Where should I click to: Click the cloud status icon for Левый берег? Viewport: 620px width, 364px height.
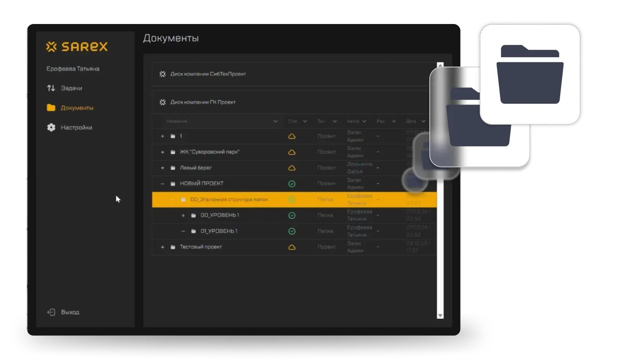(x=292, y=168)
